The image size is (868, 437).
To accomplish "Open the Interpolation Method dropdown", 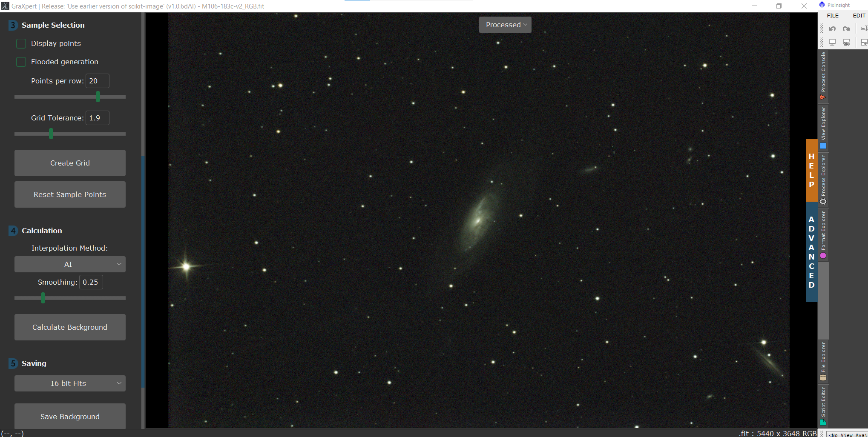I will [x=70, y=264].
